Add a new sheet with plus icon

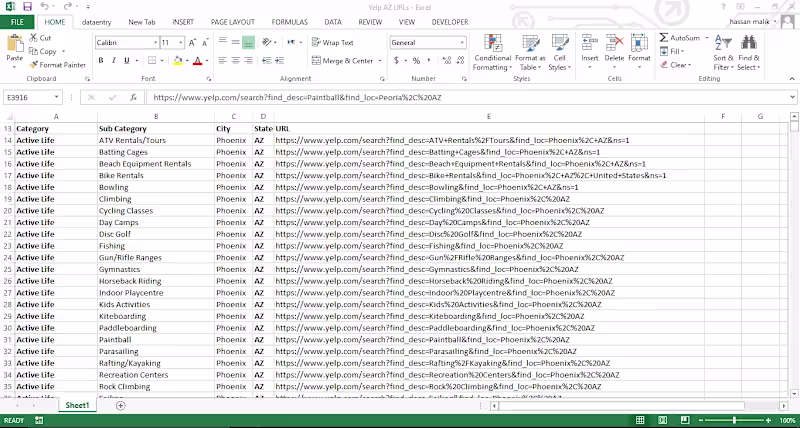click(x=120, y=405)
